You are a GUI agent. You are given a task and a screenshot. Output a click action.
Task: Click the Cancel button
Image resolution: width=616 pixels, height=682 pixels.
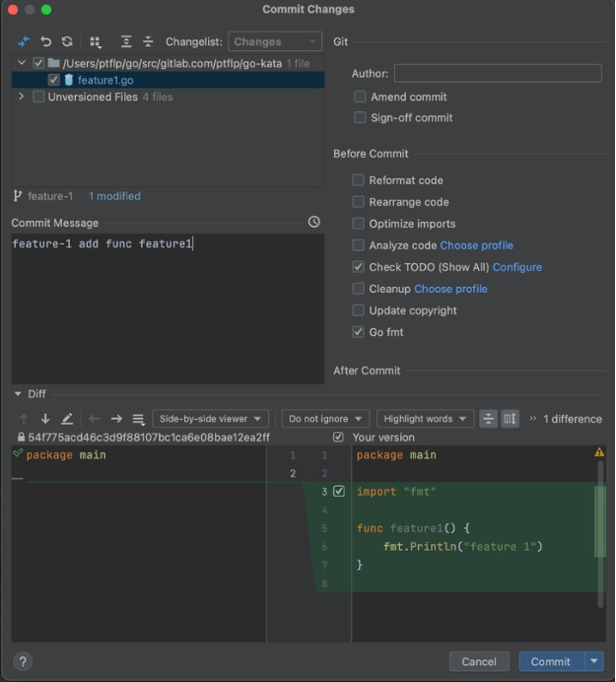pyautogui.click(x=479, y=661)
